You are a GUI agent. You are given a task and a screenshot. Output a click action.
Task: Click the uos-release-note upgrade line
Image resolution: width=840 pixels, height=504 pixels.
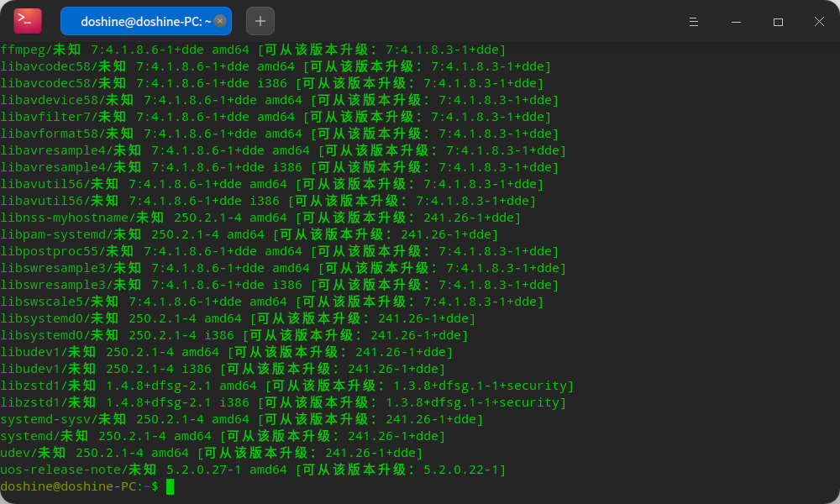click(252, 469)
